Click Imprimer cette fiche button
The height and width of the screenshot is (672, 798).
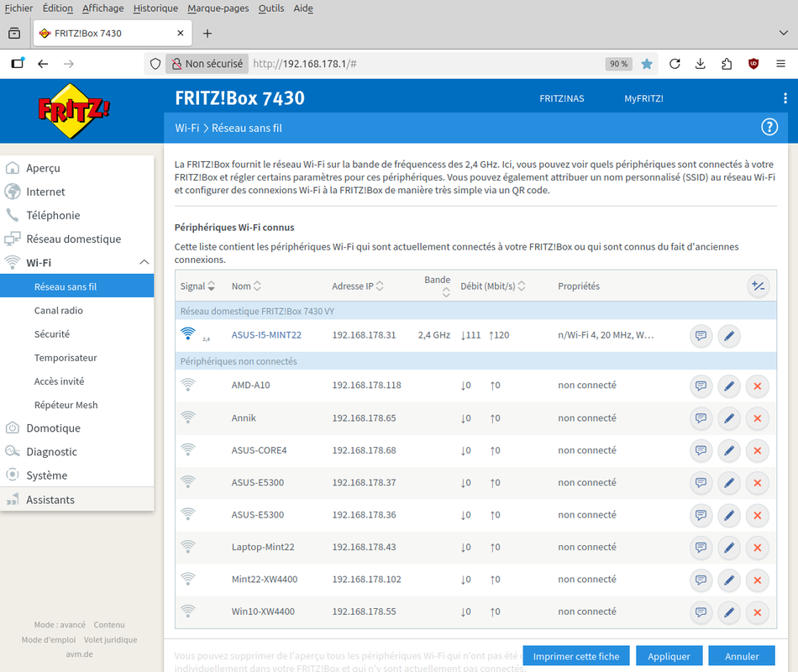[576, 656]
